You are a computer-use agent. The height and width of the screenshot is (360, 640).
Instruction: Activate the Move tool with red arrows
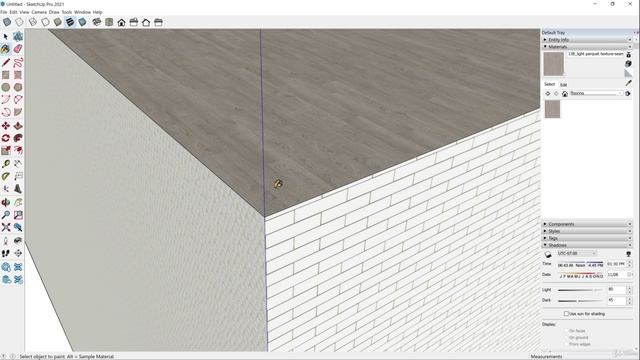[x=6, y=126]
